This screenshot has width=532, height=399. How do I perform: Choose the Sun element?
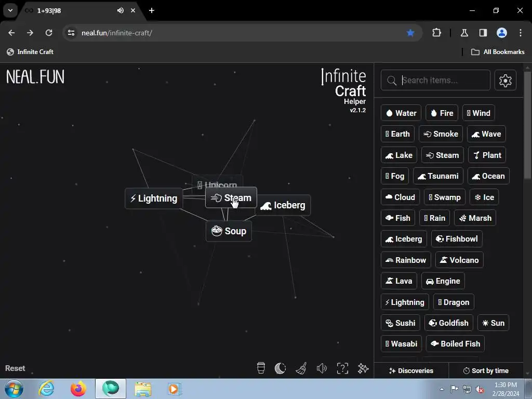tap(494, 323)
